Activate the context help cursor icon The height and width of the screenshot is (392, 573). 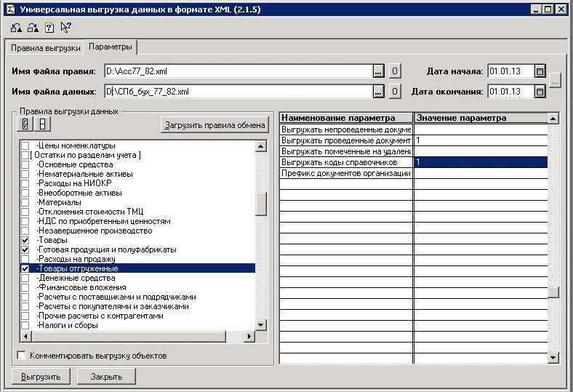[x=65, y=28]
